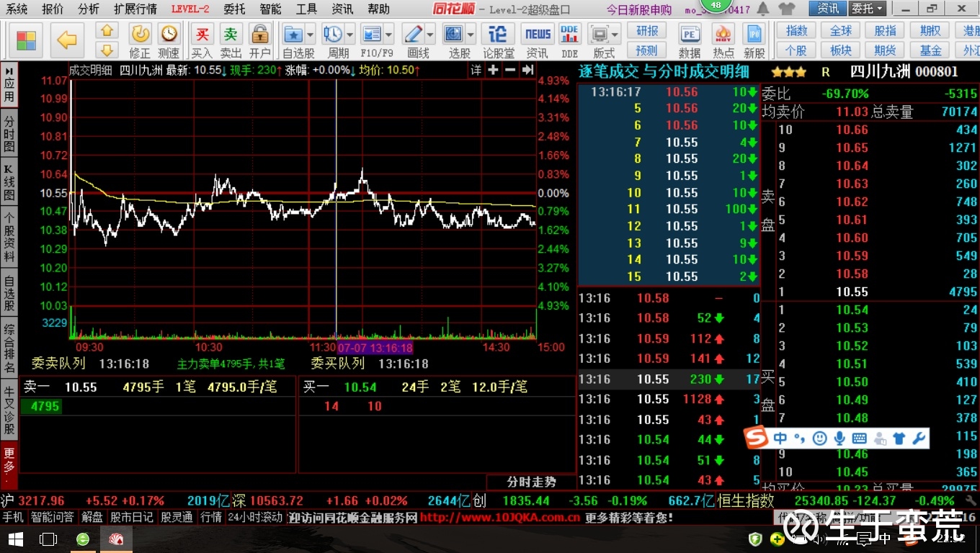Click the down arrow toolbar icon

pos(107,50)
